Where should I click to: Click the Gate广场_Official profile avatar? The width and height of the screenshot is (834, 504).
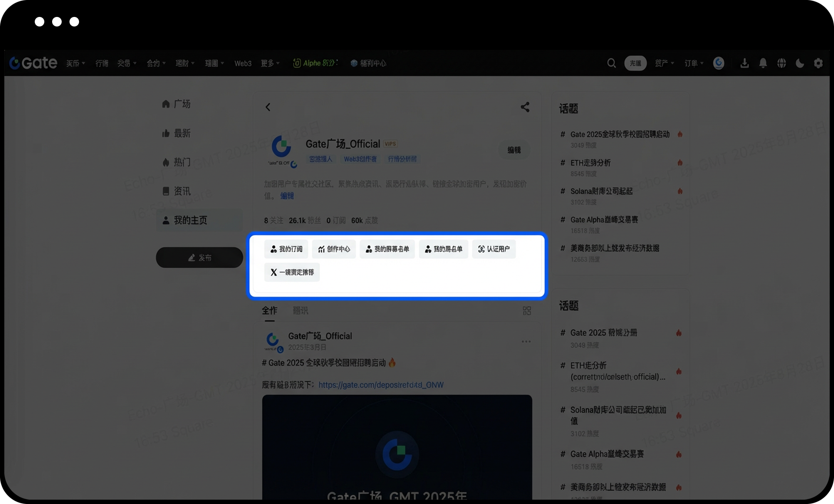[281, 148]
